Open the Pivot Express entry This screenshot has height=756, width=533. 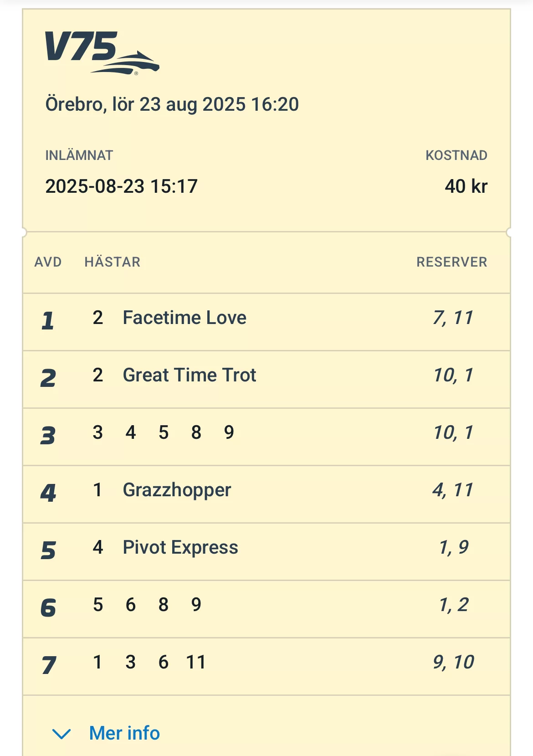tap(180, 547)
